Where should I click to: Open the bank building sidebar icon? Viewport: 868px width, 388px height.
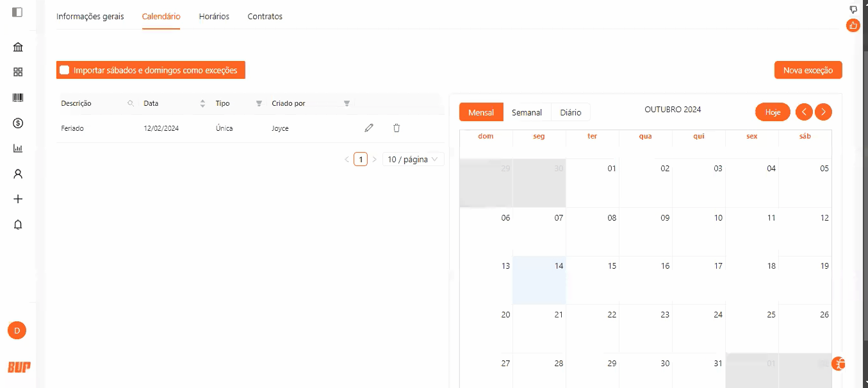(18, 47)
